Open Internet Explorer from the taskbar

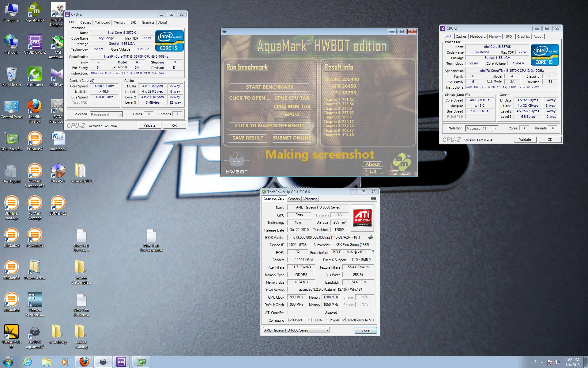28,362
